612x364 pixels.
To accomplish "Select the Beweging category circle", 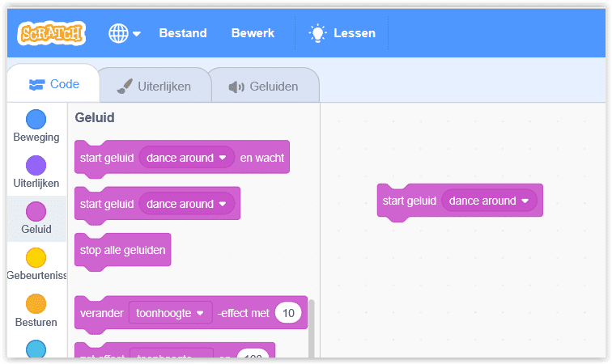I will (36, 120).
